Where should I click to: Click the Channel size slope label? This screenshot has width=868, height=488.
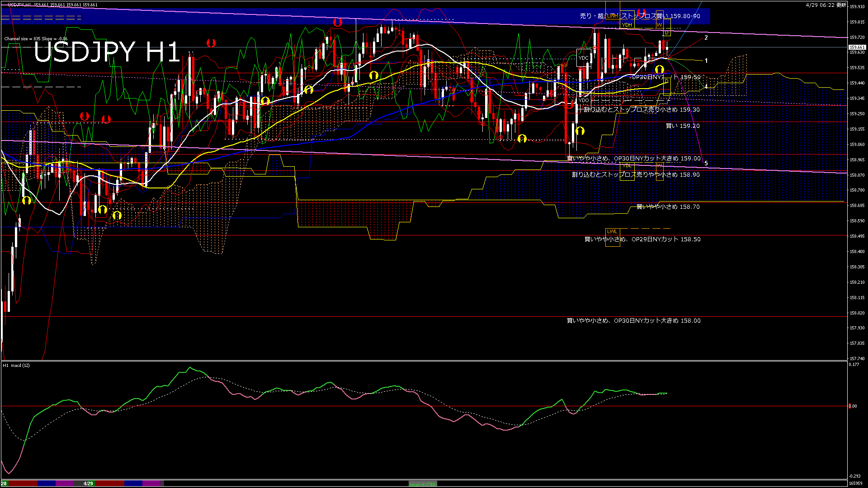36,39
